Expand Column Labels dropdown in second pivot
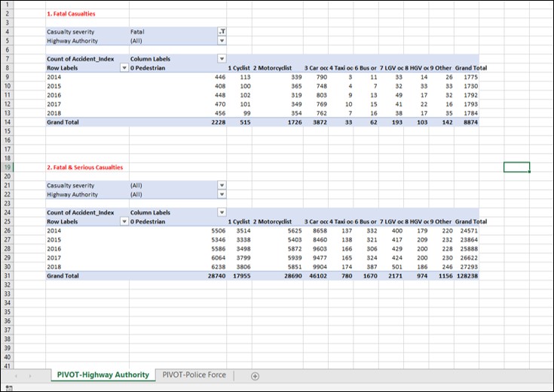 (x=221, y=213)
